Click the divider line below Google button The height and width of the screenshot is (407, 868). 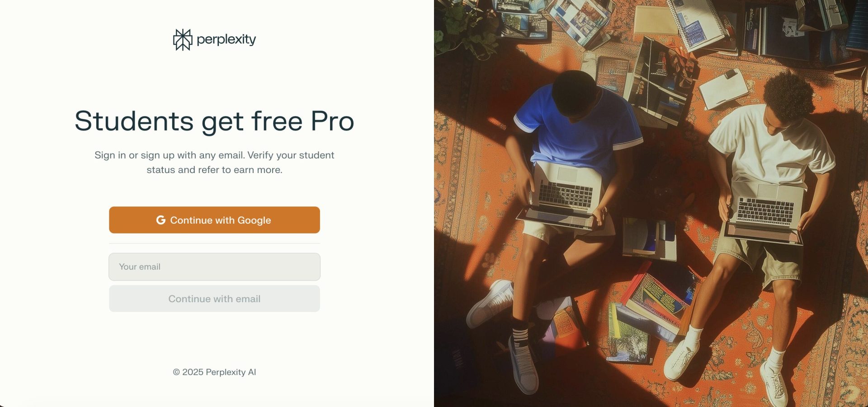pyautogui.click(x=214, y=243)
